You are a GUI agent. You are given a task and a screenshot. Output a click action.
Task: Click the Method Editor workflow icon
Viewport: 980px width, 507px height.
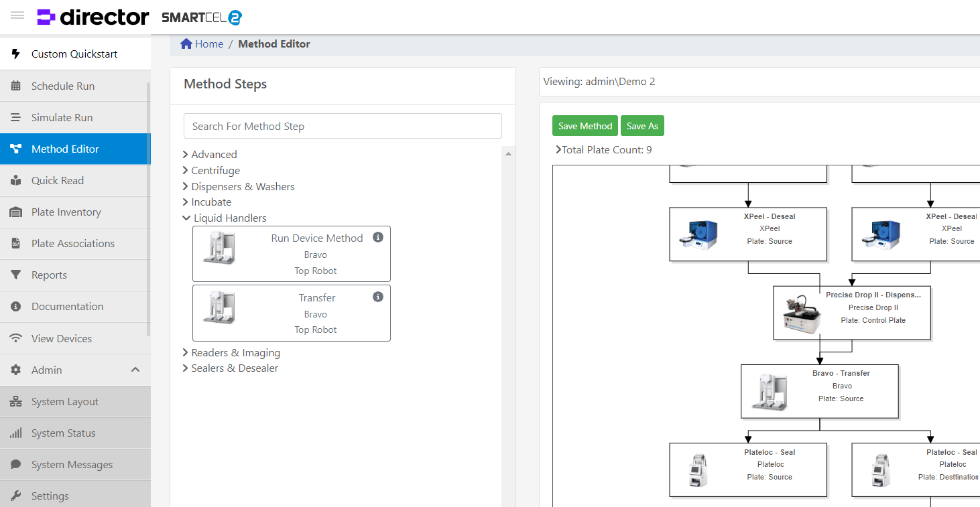pos(16,149)
